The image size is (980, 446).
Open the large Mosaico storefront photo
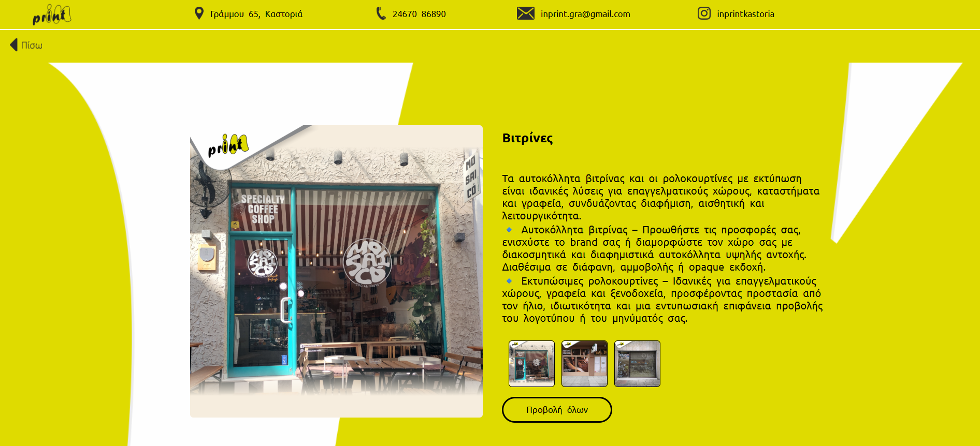click(x=336, y=271)
